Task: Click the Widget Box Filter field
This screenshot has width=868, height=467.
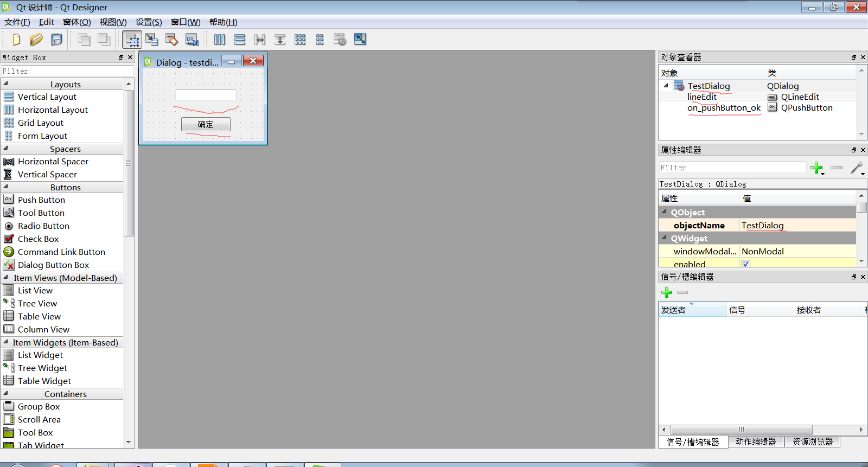Action: (67, 71)
